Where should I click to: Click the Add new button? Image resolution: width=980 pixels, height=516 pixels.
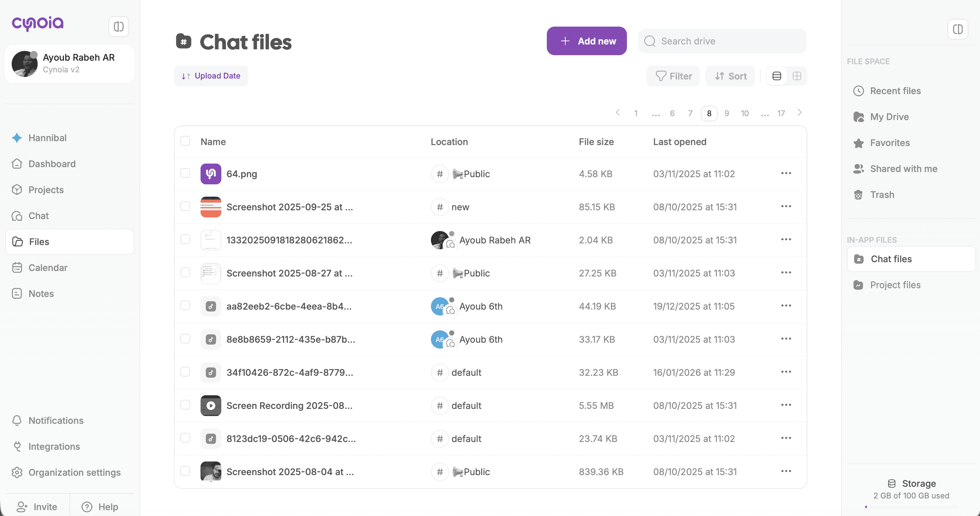pyautogui.click(x=587, y=41)
